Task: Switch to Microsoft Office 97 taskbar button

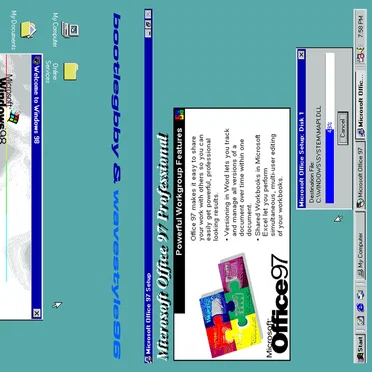Action: [361, 176]
